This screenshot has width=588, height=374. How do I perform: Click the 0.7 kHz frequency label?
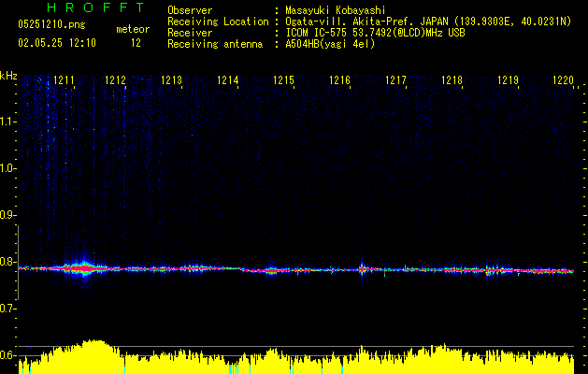pyautogui.click(x=8, y=309)
